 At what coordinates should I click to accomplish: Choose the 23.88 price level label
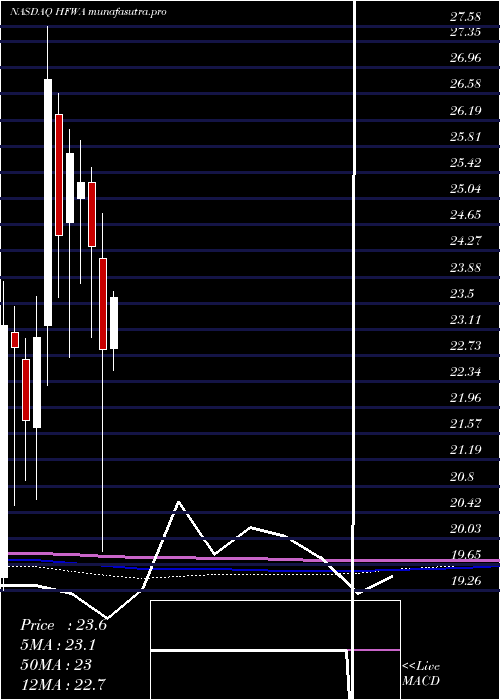point(465,267)
